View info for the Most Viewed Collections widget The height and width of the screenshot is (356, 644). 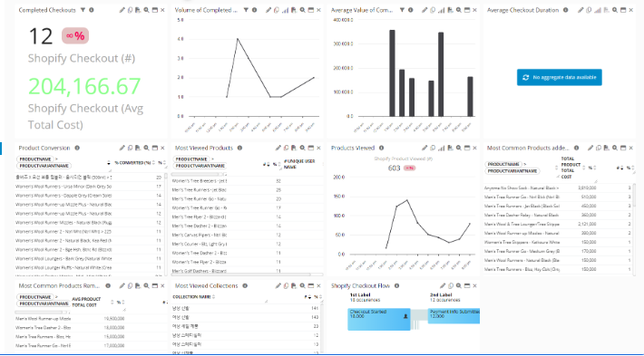tap(245, 285)
